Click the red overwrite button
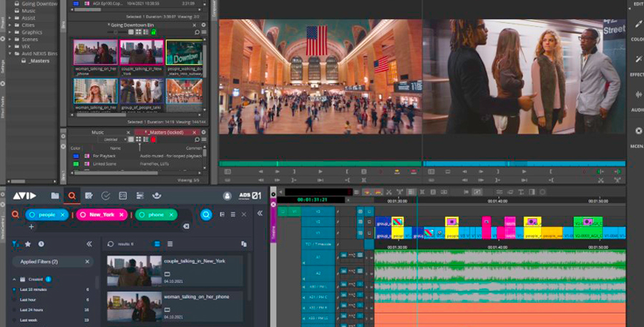 point(414,171)
